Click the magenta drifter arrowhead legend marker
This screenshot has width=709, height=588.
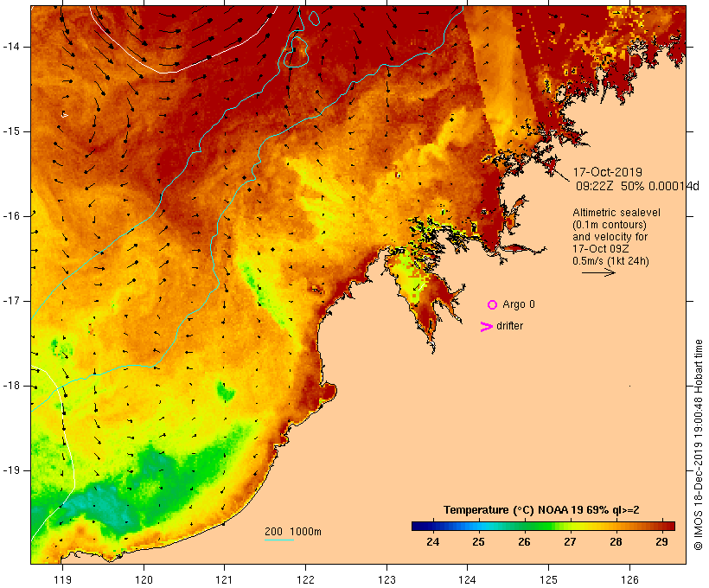click(x=487, y=327)
